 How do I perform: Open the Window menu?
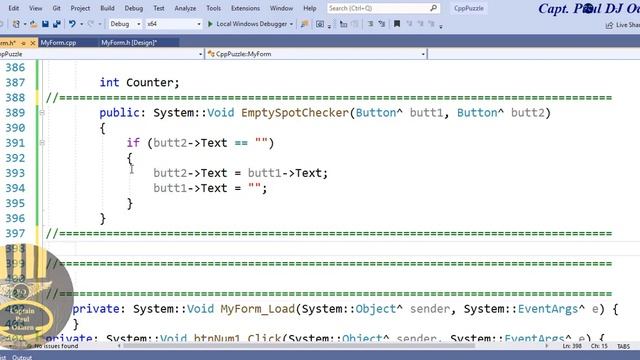click(281, 8)
